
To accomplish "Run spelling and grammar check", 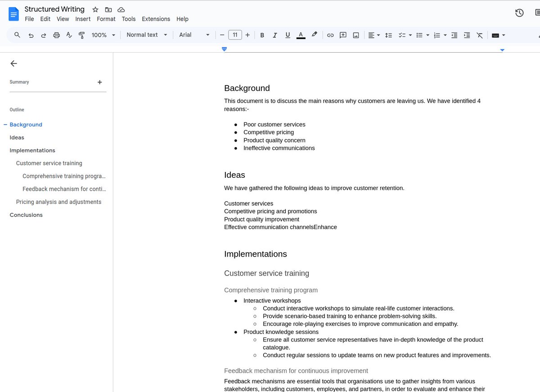I will click(69, 35).
